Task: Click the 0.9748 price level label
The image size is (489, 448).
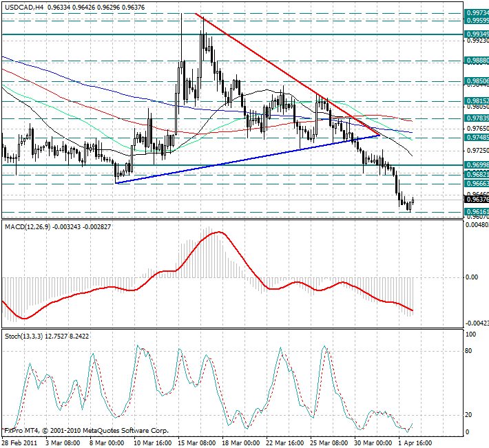Action: coord(477,138)
